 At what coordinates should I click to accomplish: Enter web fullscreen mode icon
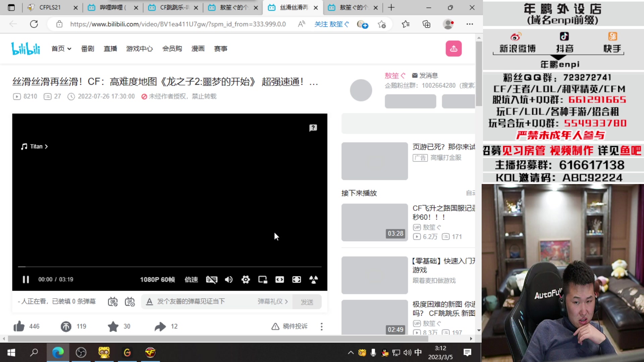click(x=297, y=279)
